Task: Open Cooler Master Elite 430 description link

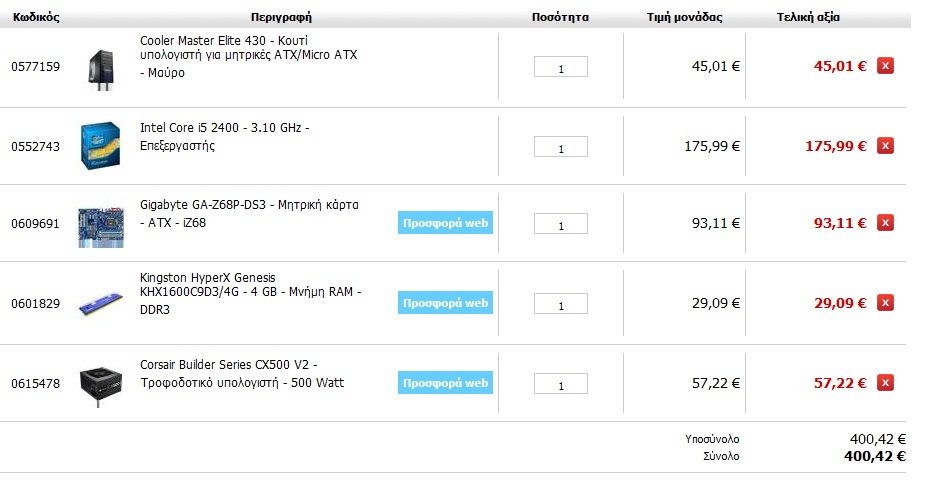Action: 248,57
